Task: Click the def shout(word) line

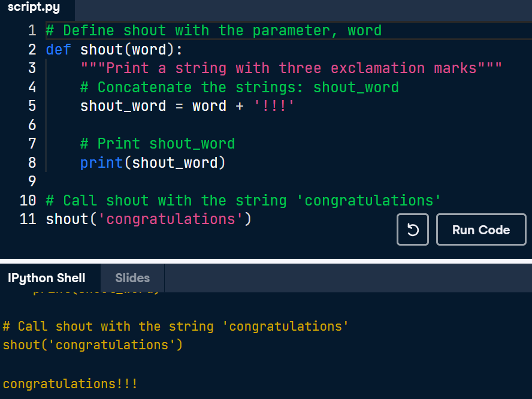Action: [x=114, y=50]
